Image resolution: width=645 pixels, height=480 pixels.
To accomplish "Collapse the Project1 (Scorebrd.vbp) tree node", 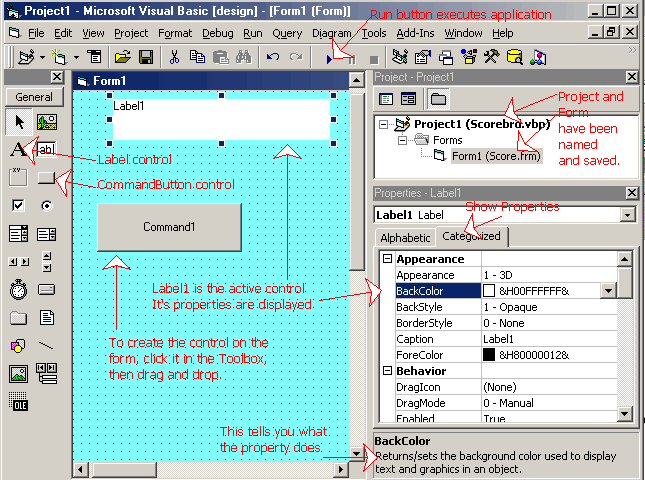I will (383, 124).
